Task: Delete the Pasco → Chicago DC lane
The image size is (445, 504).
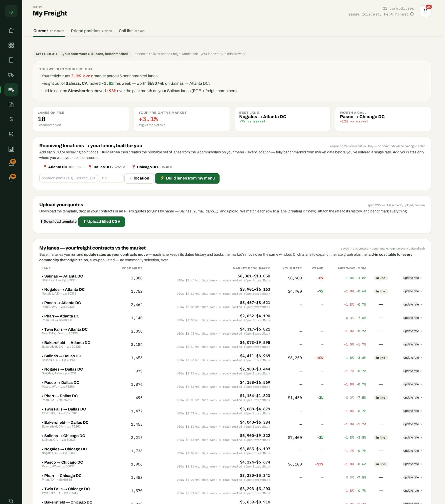Action: pos(421,464)
